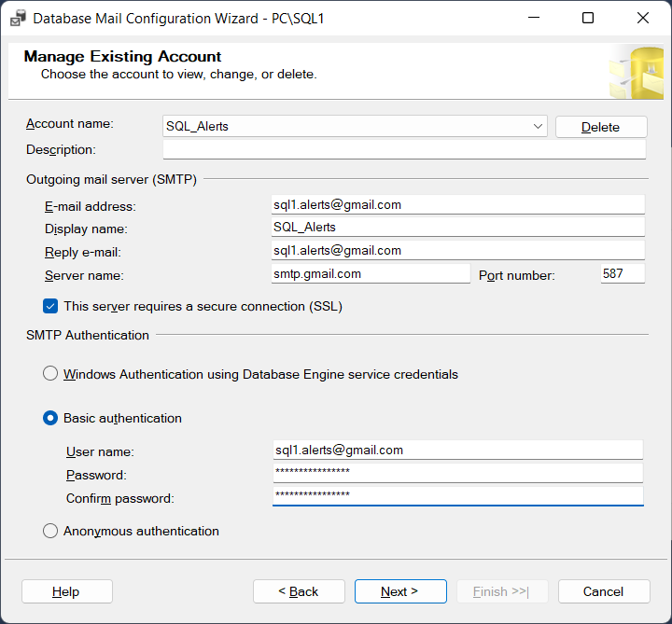Select Basic authentication radio button
Viewport: 672px width, 624px height.
50,418
